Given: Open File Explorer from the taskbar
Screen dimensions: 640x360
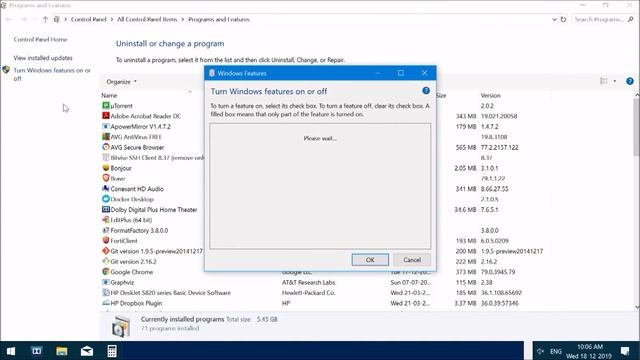Looking at the screenshot, I should pyautogui.click(x=62, y=351).
